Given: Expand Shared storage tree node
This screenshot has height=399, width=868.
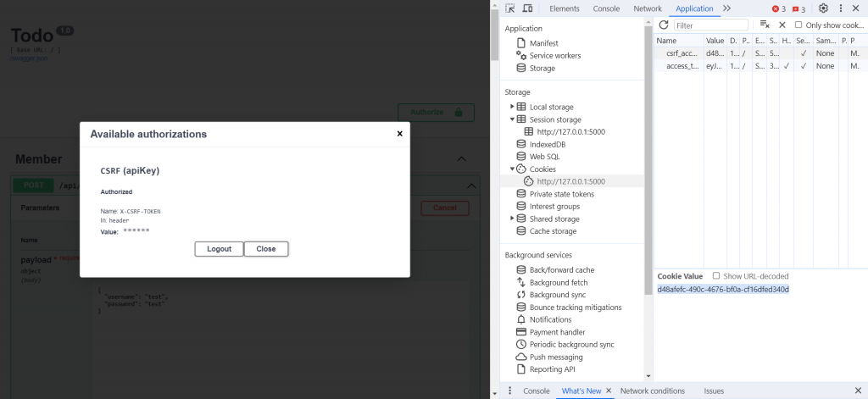Looking at the screenshot, I should [512, 218].
